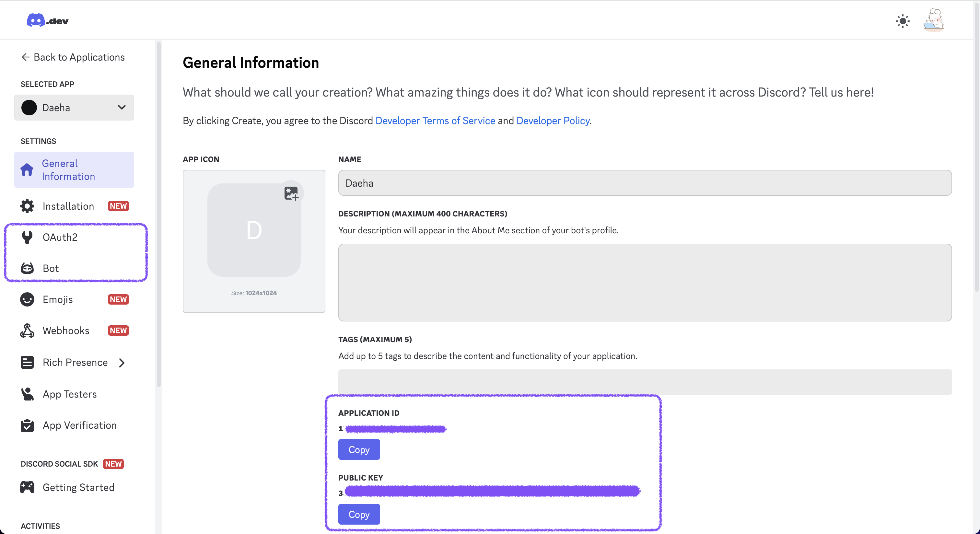This screenshot has width=980, height=534.
Task: Click the PUBLIC KEY label
Action: (x=360, y=478)
